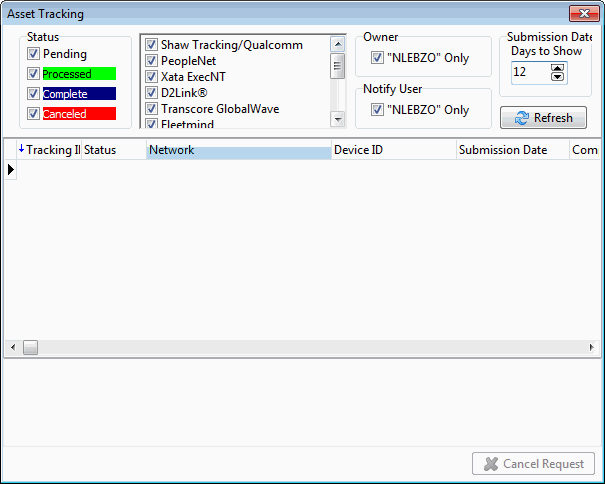Click the network list scroll down arrow
The width and height of the screenshot is (605, 484).
tap(338, 119)
